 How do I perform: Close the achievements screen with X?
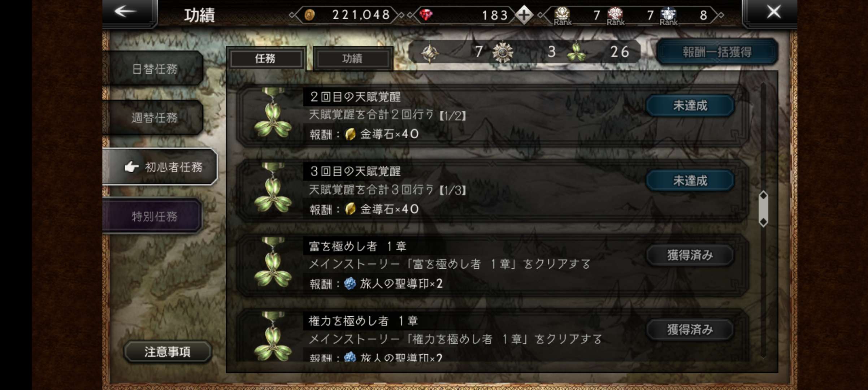coord(774,12)
